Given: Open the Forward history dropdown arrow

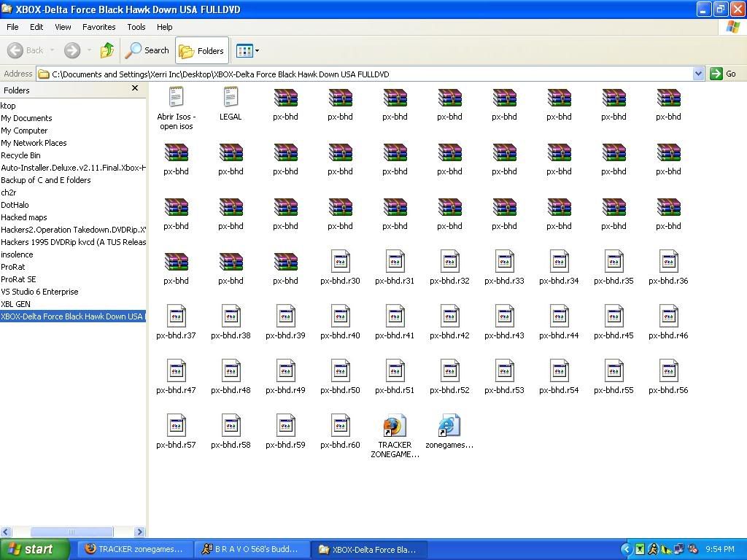Looking at the screenshot, I should pyautogui.click(x=89, y=50).
